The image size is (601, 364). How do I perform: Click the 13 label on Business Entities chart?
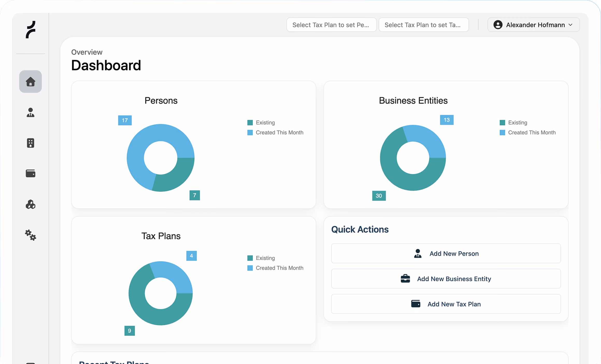tap(447, 120)
